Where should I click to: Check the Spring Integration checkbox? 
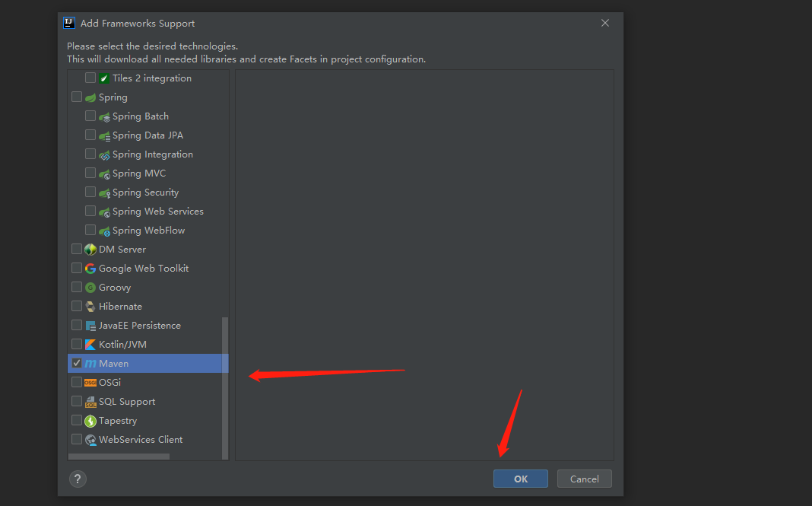tap(90, 154)
